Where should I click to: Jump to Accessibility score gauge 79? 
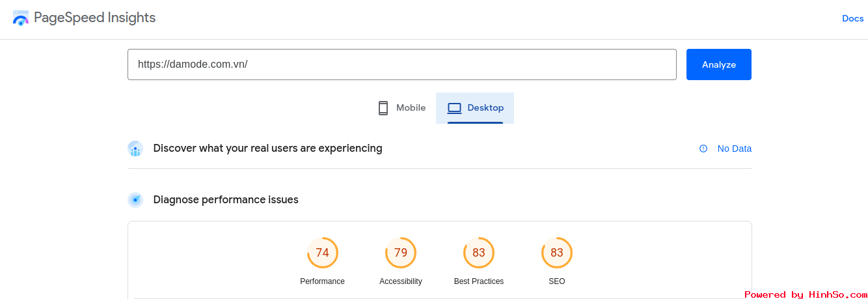[x=401, y=253]
